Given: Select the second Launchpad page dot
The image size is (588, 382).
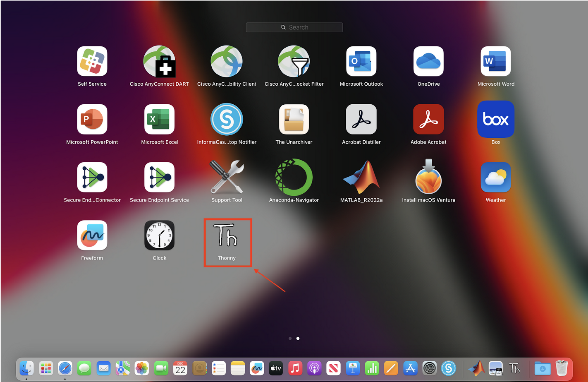Looking at the screenshot, I should pyautogui.click(x=298, y=339).
